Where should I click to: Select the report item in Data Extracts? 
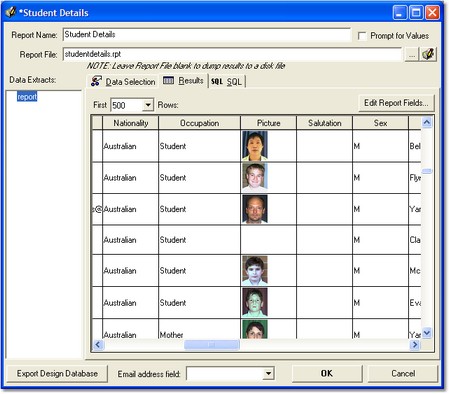(27, 97)
